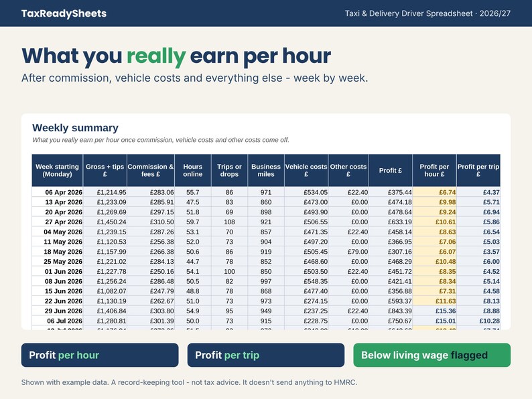Click the 06 Apr 2026 week cell
Viewport: 532px width, 399px height.
tap(58, 192)
